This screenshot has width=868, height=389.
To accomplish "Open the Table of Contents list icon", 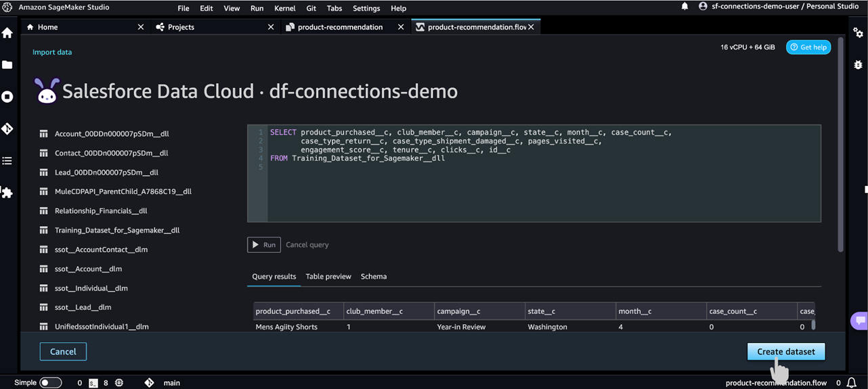I will click(7, 161).
